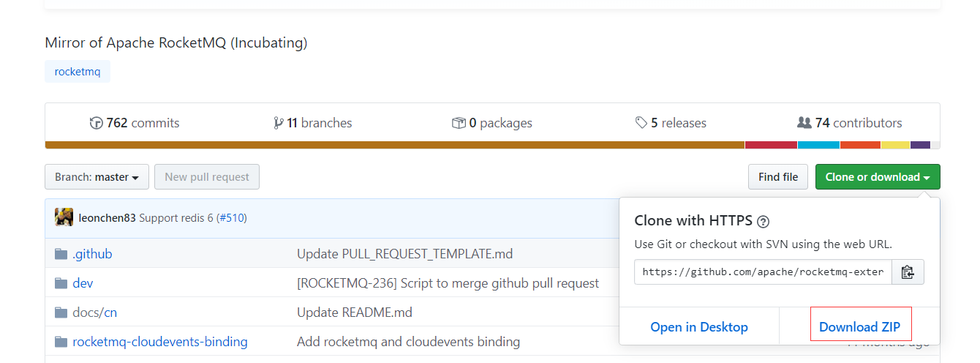Select the HTTPS clone URL field

[764, 272]
